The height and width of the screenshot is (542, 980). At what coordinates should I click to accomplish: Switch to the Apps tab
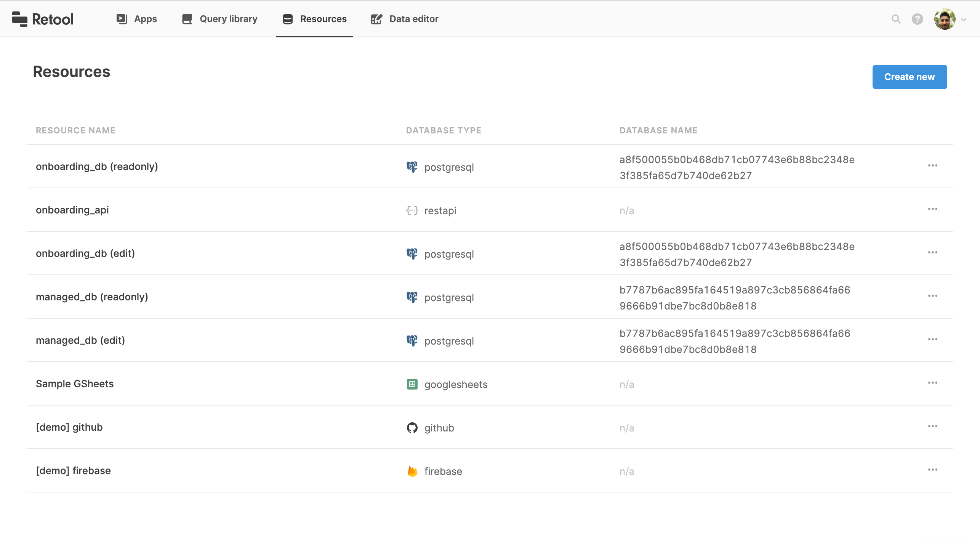[137, 19]
